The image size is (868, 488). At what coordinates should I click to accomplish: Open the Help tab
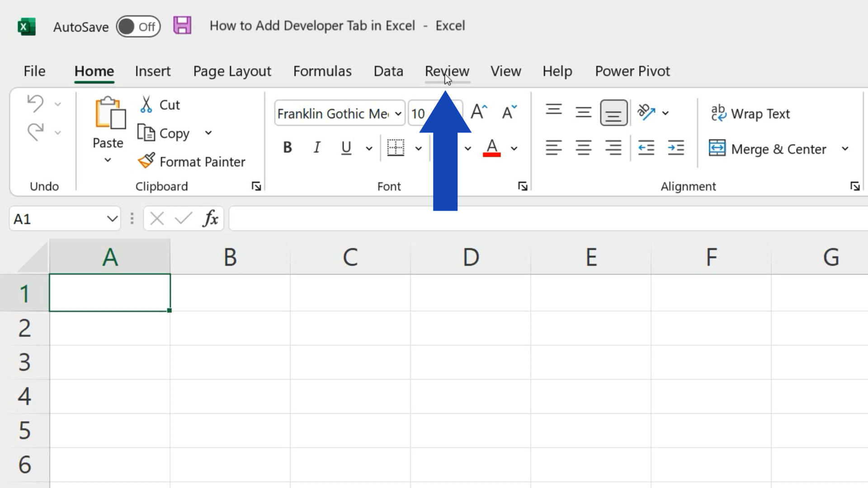pos(557,71)
